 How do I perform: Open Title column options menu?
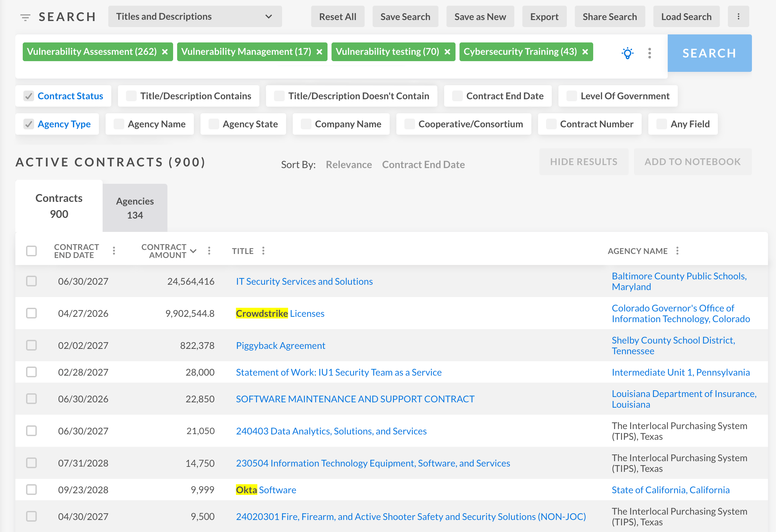click(263, 251)
